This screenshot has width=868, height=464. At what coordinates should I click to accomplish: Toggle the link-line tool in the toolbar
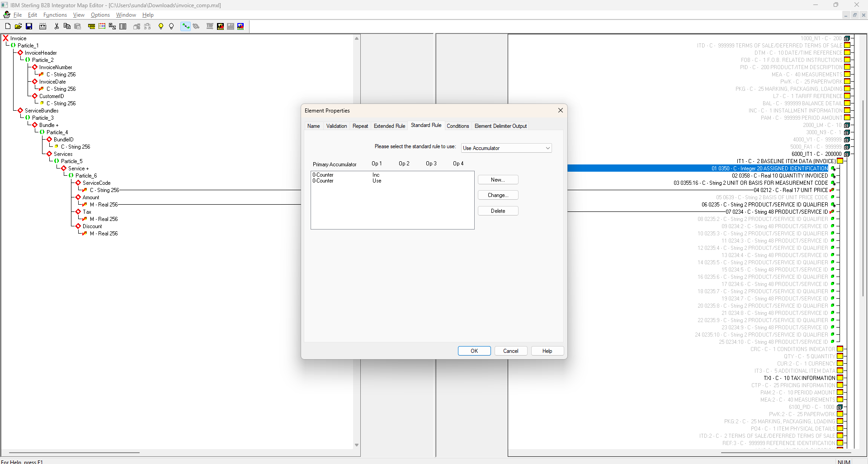click(x=186, y=26)
